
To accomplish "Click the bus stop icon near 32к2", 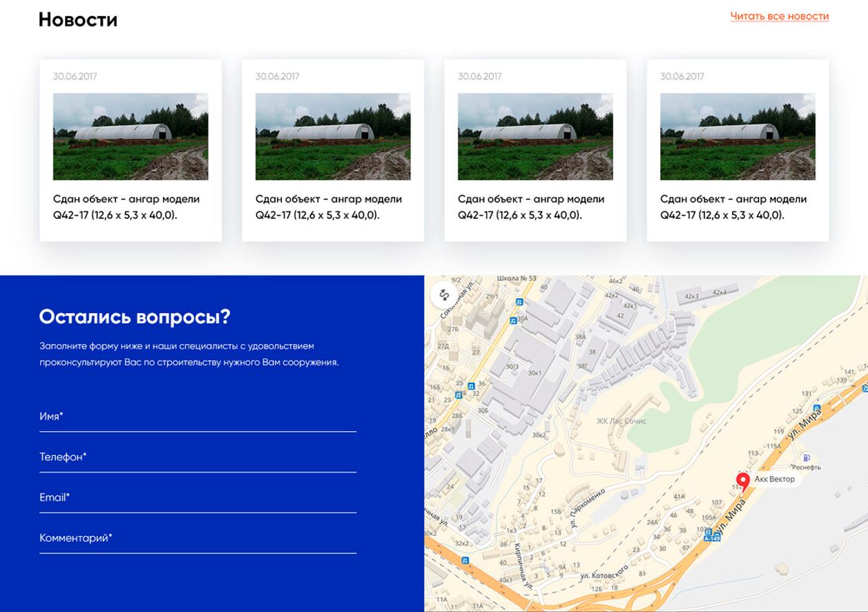I will [x=465, y=560].
